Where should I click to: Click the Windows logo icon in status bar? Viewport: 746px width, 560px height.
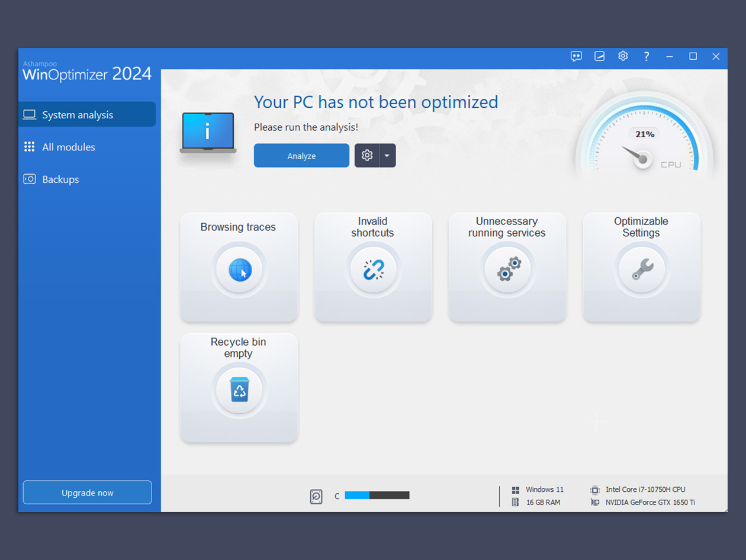(x=516, y=490)
